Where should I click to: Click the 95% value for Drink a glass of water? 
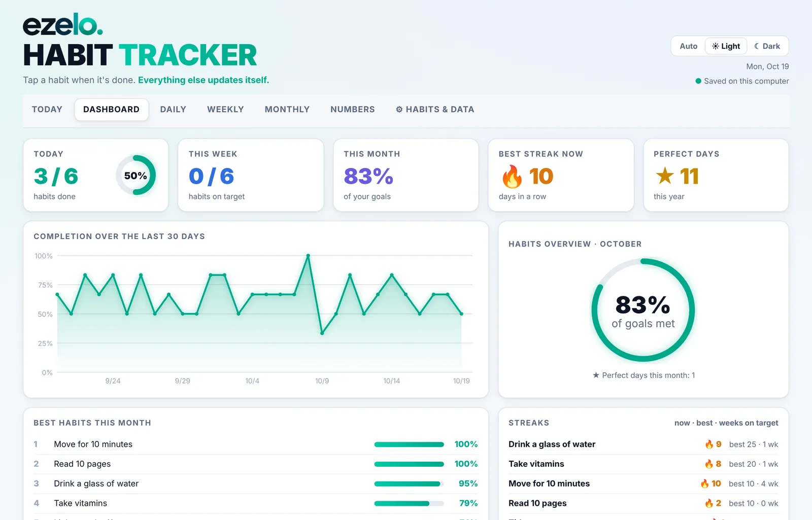tap(468, 484)
